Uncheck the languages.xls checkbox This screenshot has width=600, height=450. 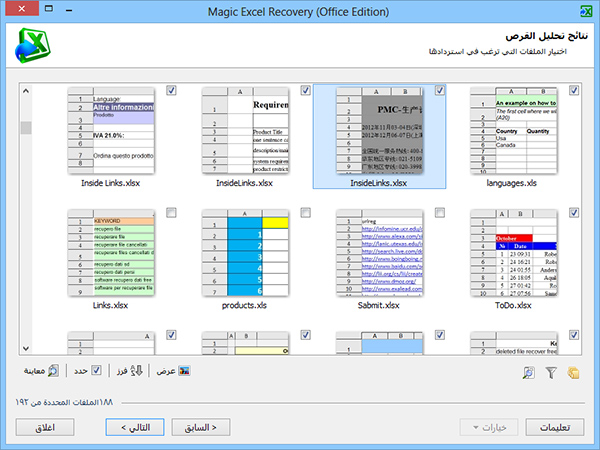pyautogui.click(x=574, y=90)
